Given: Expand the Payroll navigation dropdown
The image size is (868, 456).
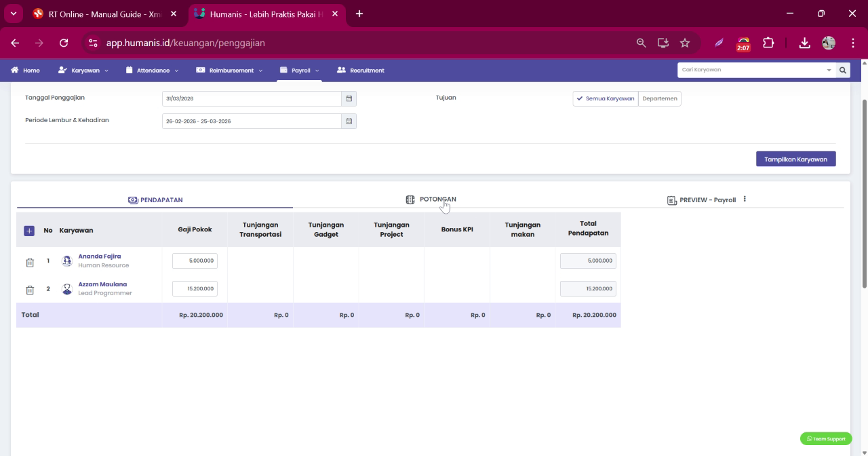Looking at the screenshot, I should 299,70.
